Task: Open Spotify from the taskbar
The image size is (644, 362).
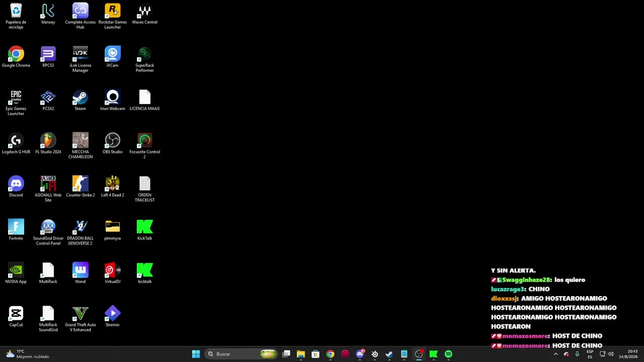Action: (x=448, y=354)
